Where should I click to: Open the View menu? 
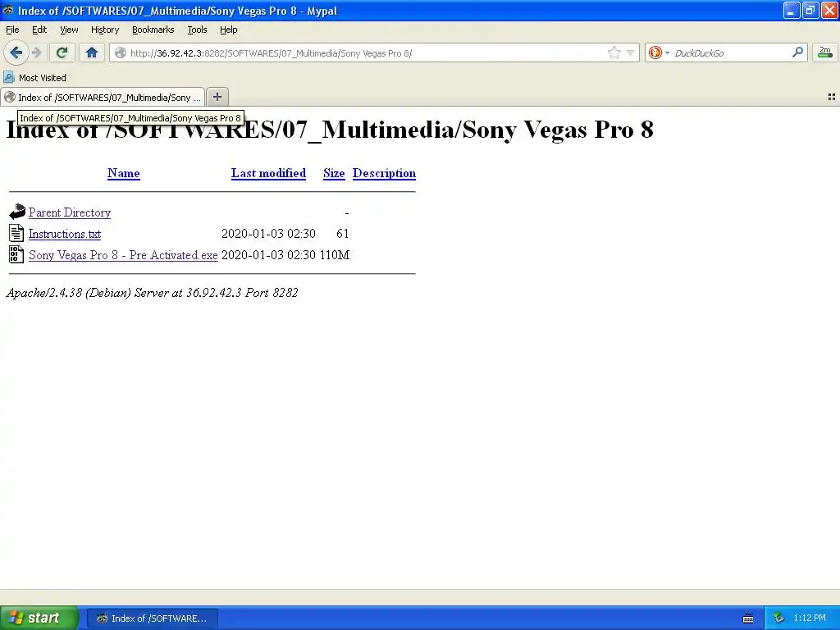coord(69,30)
